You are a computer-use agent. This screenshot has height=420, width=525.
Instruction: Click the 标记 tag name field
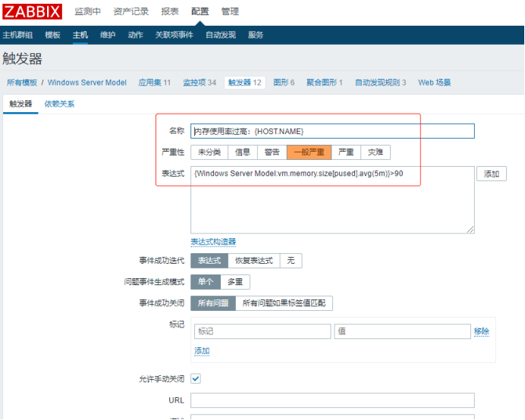pyautogui.click(x=262, y=331)
